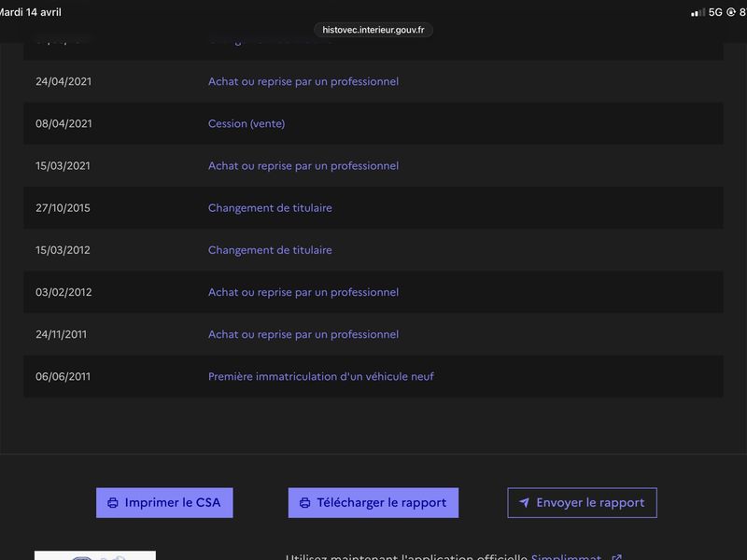Open Achat ou reprise entry dated 24/11/2011
The height and width of the screenshot is (560, 747).
pyautogui.click(x=303, y=334)
